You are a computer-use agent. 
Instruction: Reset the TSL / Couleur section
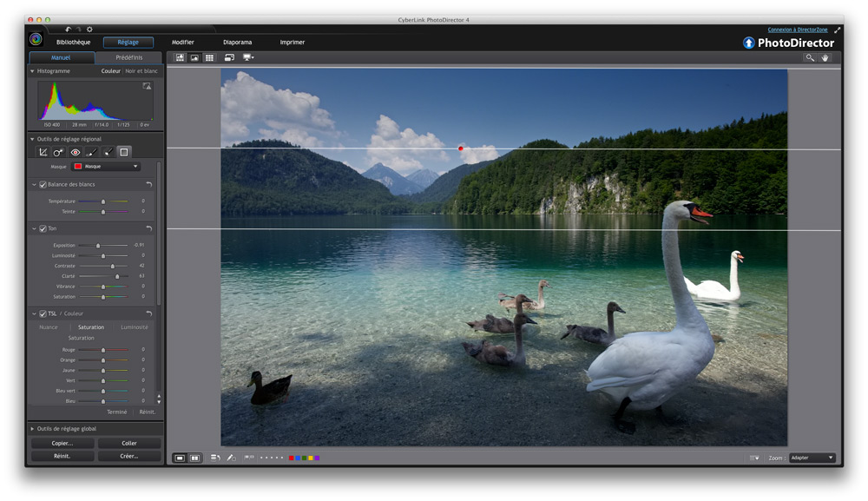pyautogui.click(x=149, y=314)
